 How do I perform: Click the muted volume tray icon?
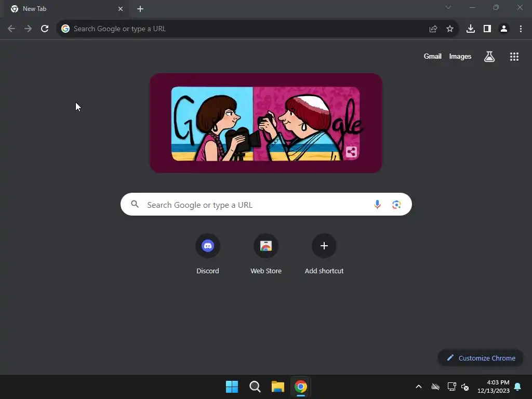465,387
